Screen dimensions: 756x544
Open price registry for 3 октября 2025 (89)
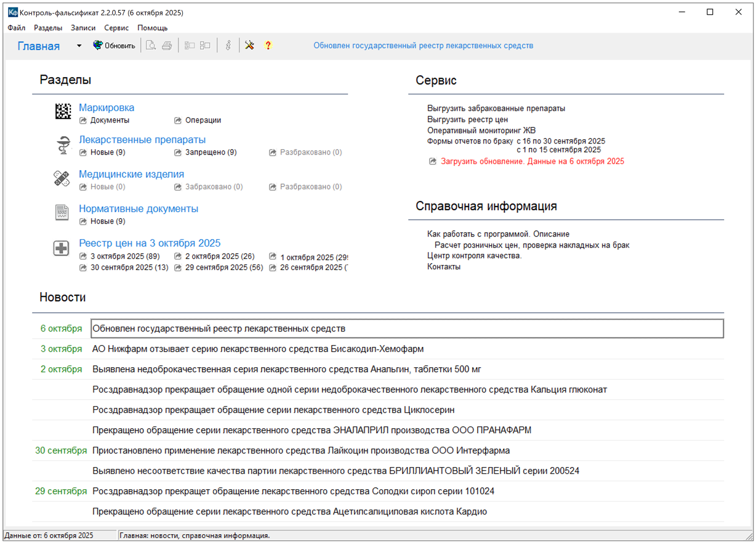tap(124, 256)
